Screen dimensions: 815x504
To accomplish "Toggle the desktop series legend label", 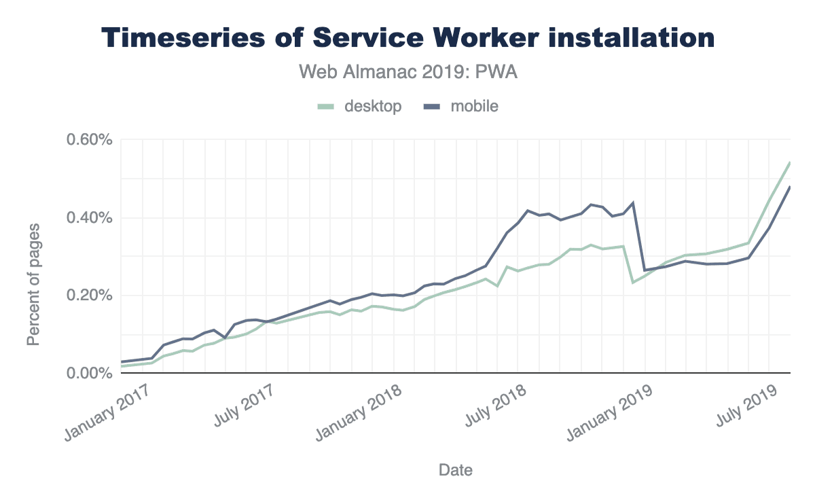I will (372, 107).
